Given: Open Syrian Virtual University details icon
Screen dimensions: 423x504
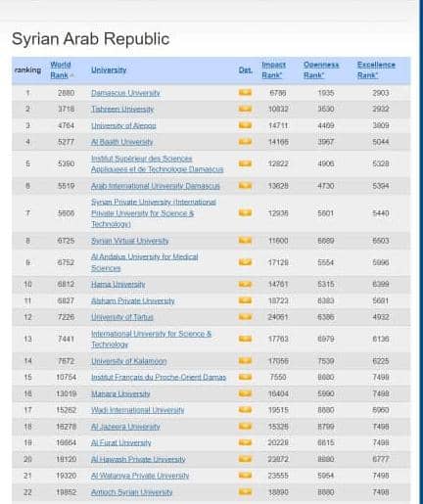Looking at the screenshot, I should pos(245,241).
